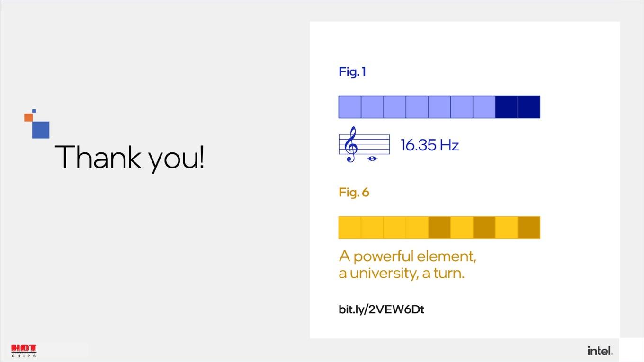This screenshot has height=362, width=644.
Task: Click the last dark blue square in Fig. 1
Action: (529, 107)
